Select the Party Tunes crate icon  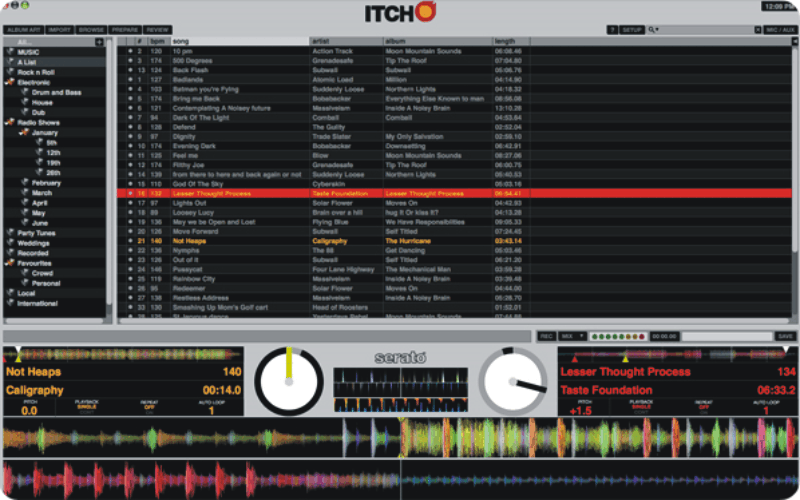[10, 233]
